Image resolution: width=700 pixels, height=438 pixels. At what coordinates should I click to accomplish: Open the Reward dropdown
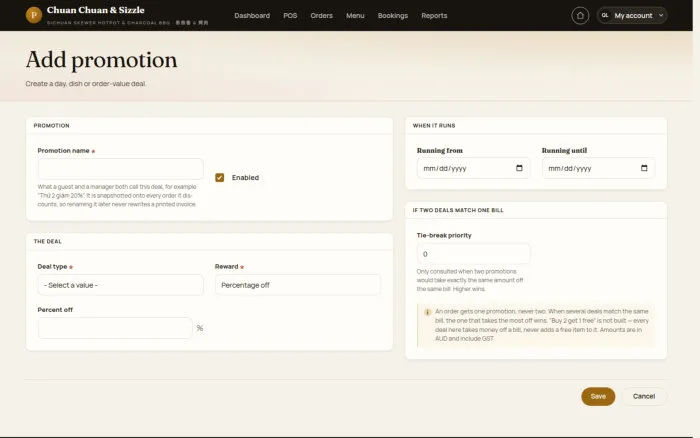tap(298, 285)
